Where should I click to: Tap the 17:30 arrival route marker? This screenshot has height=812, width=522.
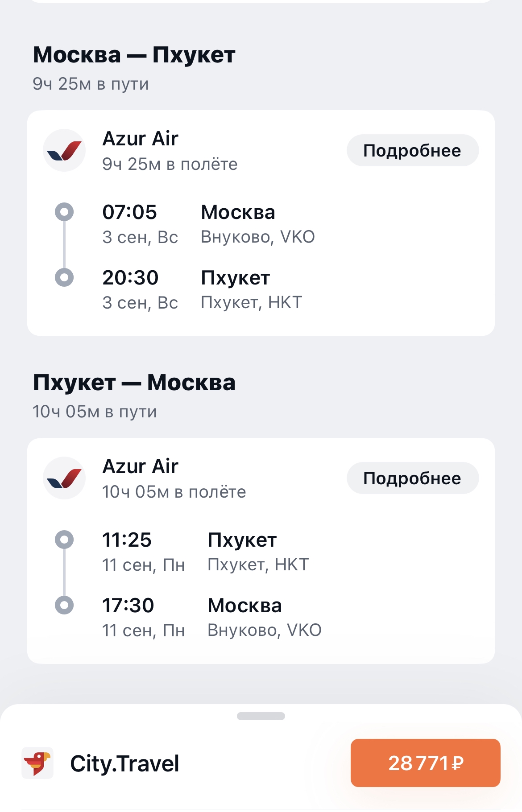64,605
